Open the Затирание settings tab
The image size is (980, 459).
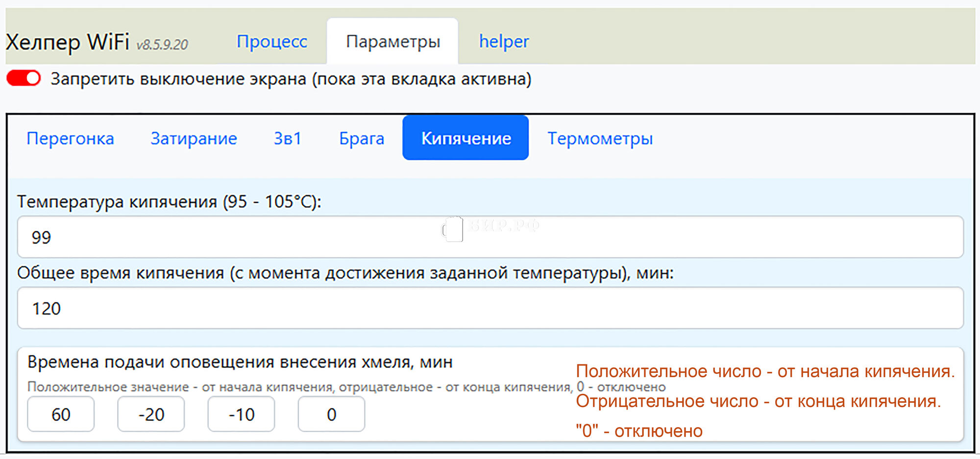[194, 139]
